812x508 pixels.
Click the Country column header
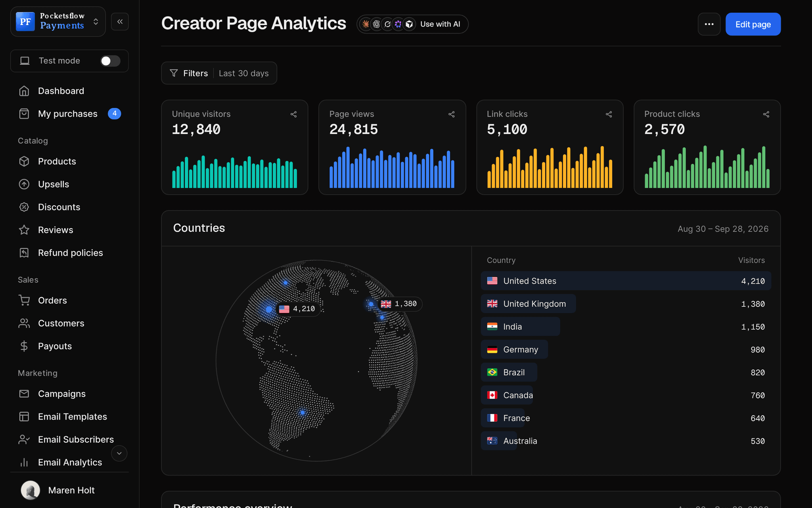[x=501, y=260]
